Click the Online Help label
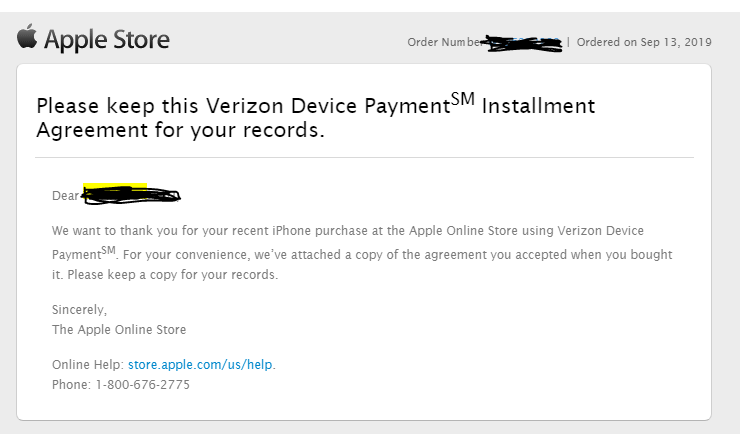This screenshot has height=434, width=740. click(x=88, y=365)
